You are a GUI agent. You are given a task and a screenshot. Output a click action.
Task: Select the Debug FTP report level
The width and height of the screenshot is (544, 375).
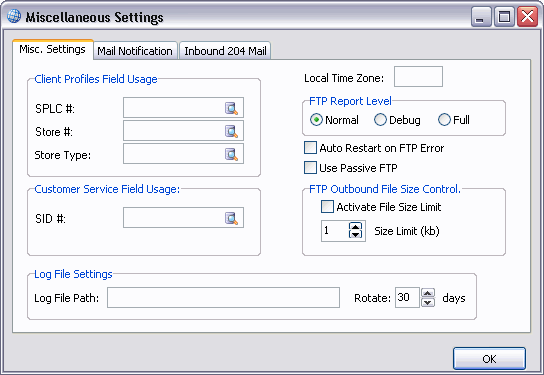380,120
